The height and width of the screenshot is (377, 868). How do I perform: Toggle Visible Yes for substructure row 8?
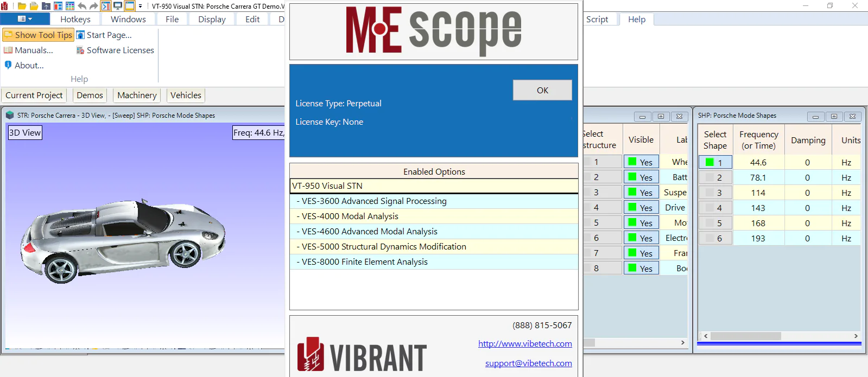(641, 268)
